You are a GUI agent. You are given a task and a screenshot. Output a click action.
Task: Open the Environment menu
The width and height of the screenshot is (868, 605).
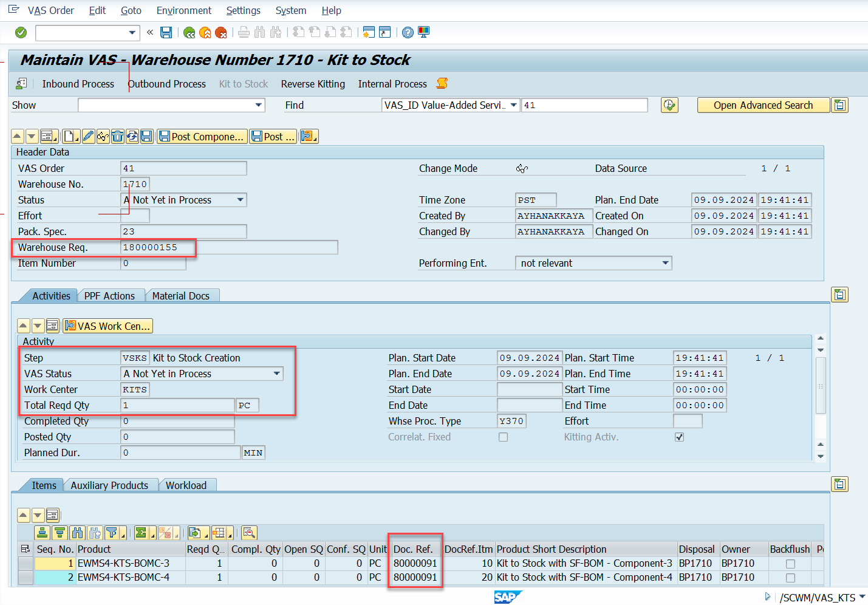click(x=184, y=10)
